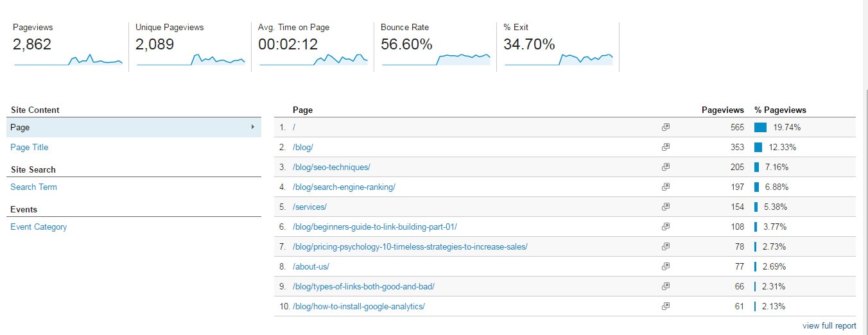Open the /blog/ page link

[303, 147]
